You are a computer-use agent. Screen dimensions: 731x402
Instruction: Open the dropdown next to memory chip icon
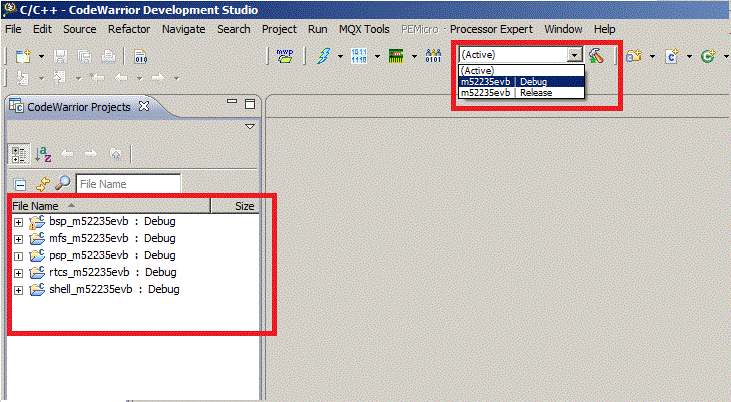click(x=414, y=57)
